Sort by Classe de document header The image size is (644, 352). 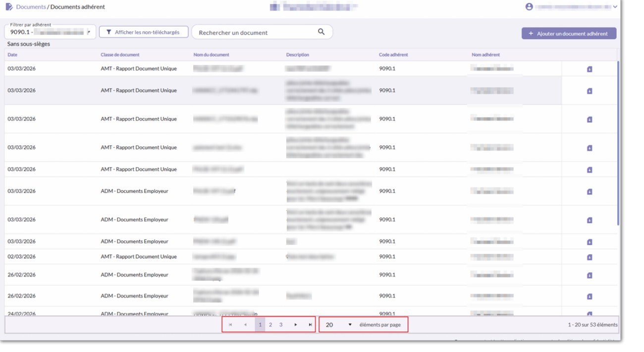(x=120, y=55)
